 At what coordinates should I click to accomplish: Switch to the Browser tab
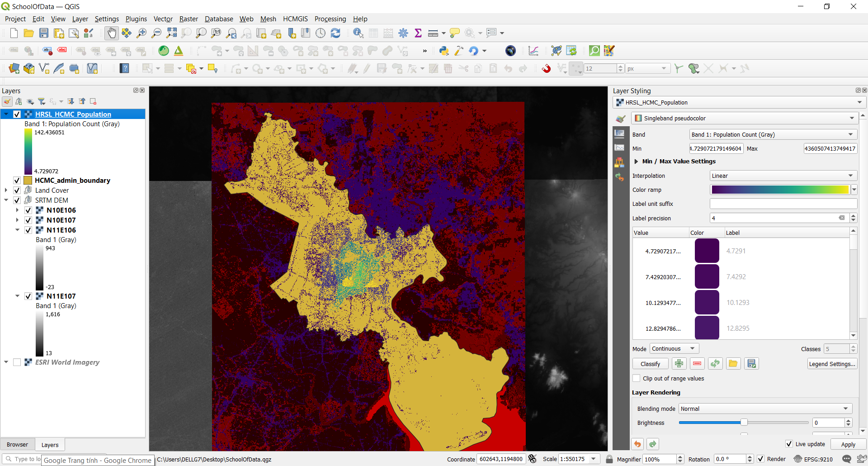pos(17,445)
